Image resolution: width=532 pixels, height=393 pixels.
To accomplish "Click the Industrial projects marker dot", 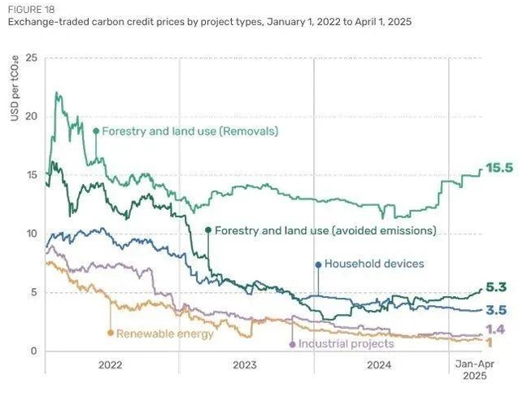I will pyautogui.click(x=292, y=344).
